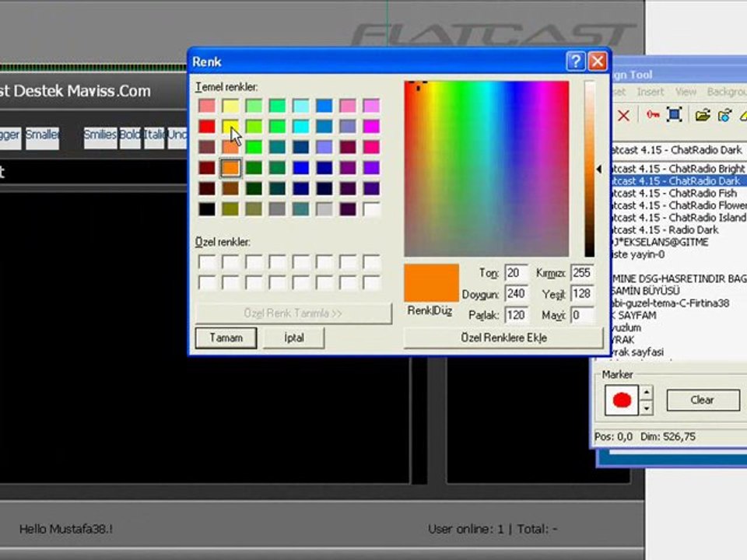747x560 pixels.
Task: Select the ChatRadio Fish list entry
Action: click(679, 194)
